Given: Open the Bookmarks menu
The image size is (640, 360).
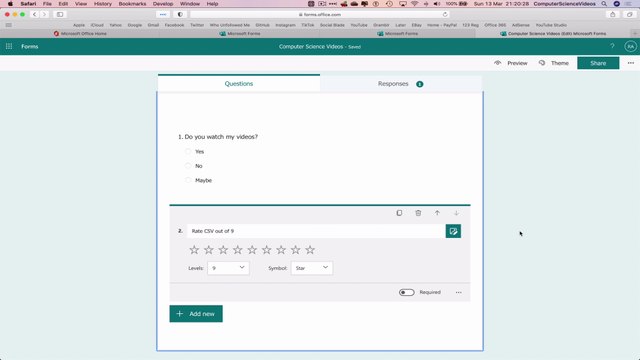Looking at the screenshot, I should (132, 4).
